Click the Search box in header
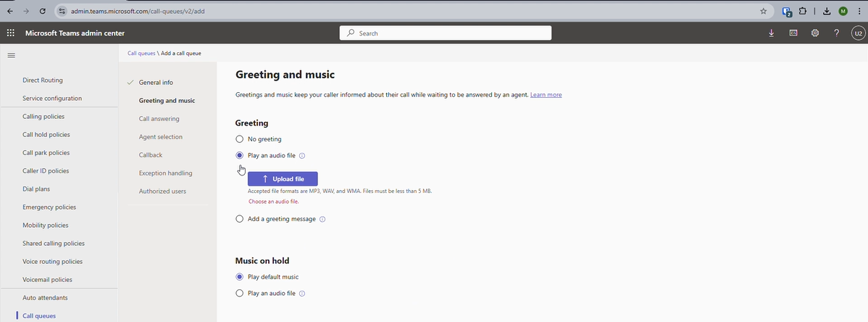 tap(445, 33)
